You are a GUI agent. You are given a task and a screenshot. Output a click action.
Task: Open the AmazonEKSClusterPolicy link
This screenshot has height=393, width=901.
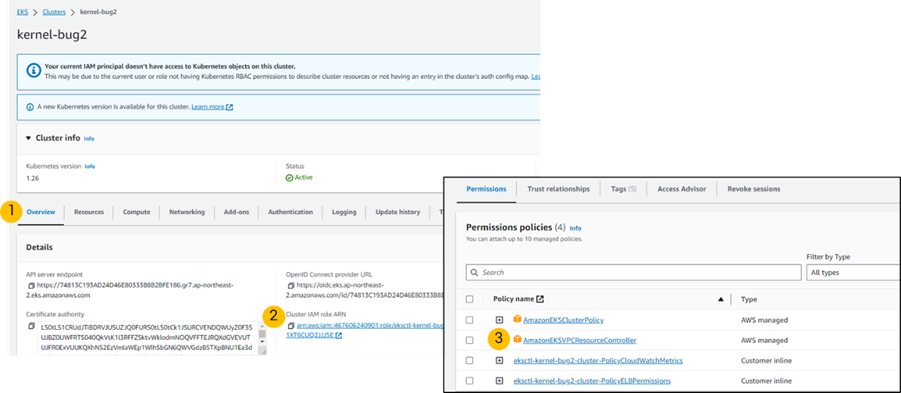[x=563, y=320]
